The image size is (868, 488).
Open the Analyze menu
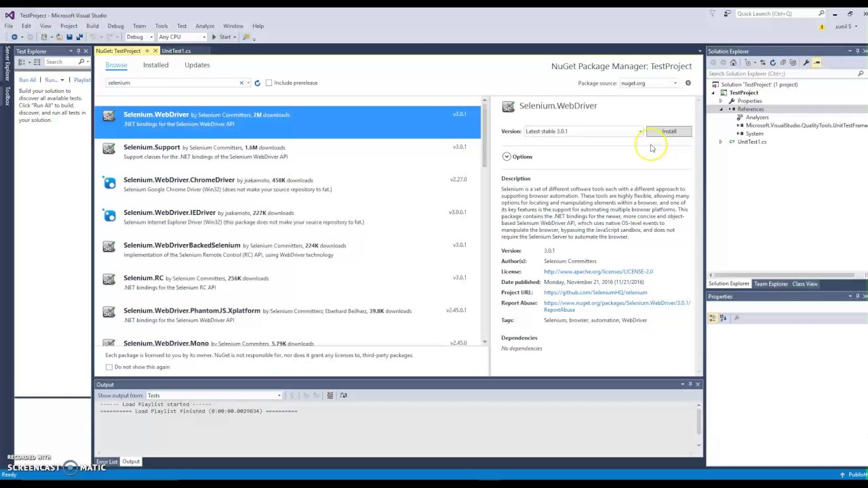click(205, 26)
